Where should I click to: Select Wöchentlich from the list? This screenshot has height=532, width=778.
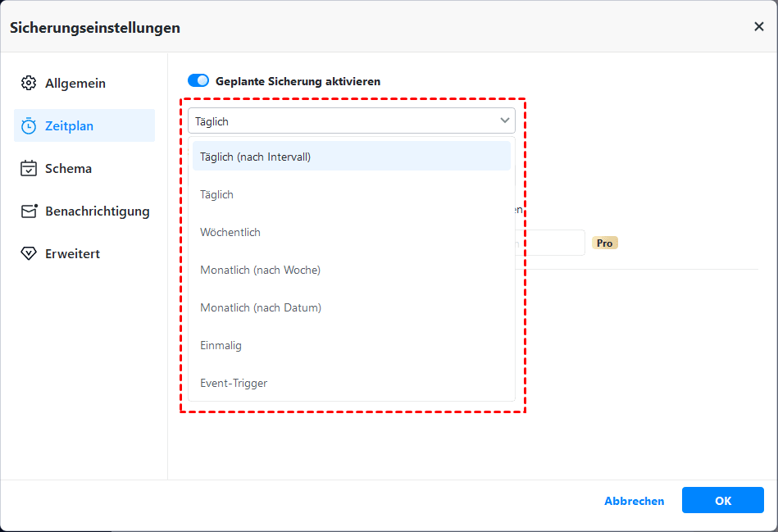351,232
